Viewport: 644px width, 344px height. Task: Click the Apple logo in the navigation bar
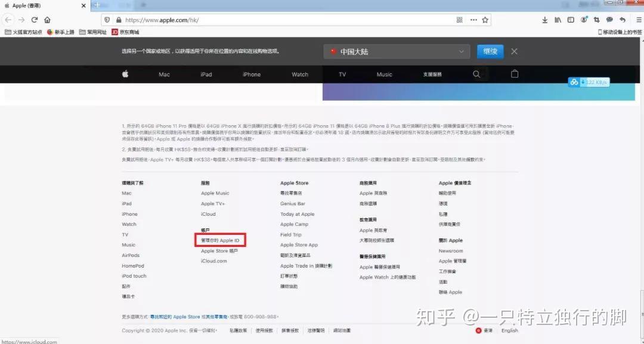(x=125, y=74)
